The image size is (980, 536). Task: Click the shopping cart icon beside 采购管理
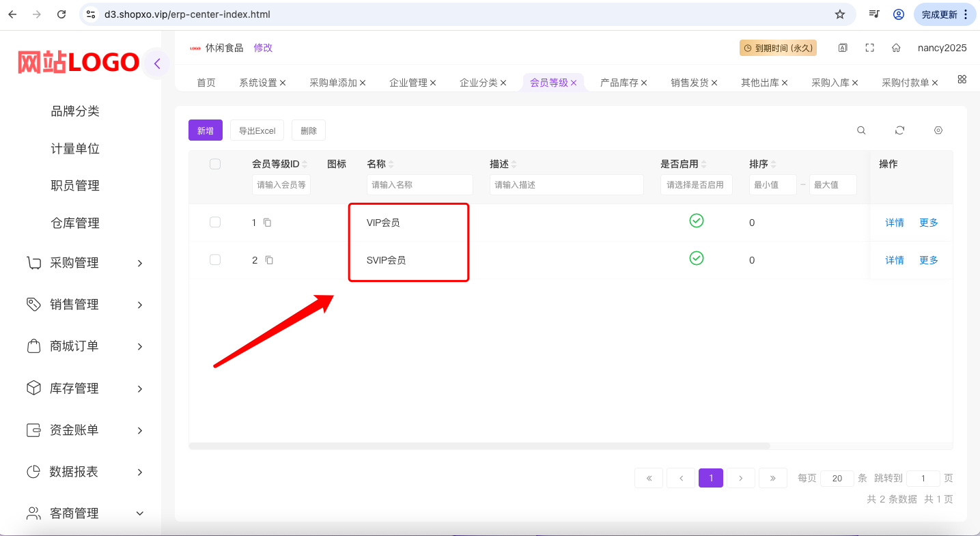tap(33, 263)
